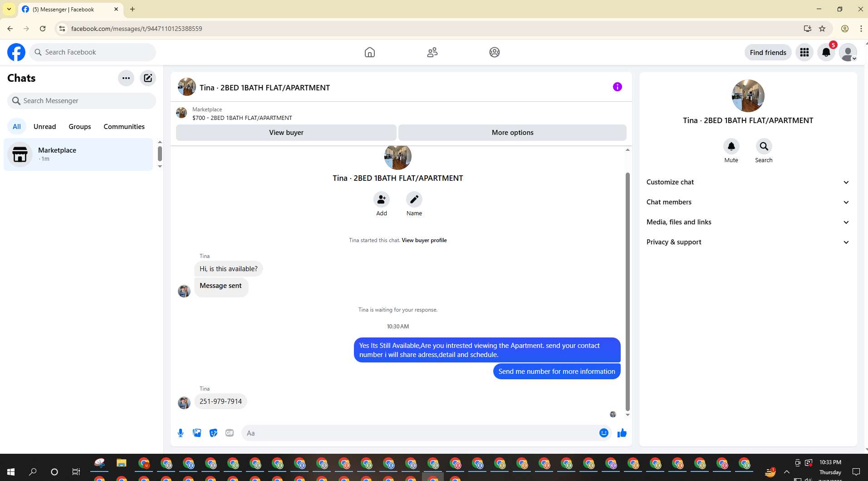This screenshot has height=481, width=868.
Task: Click the Search Facebook field
Action: point(93,52)
